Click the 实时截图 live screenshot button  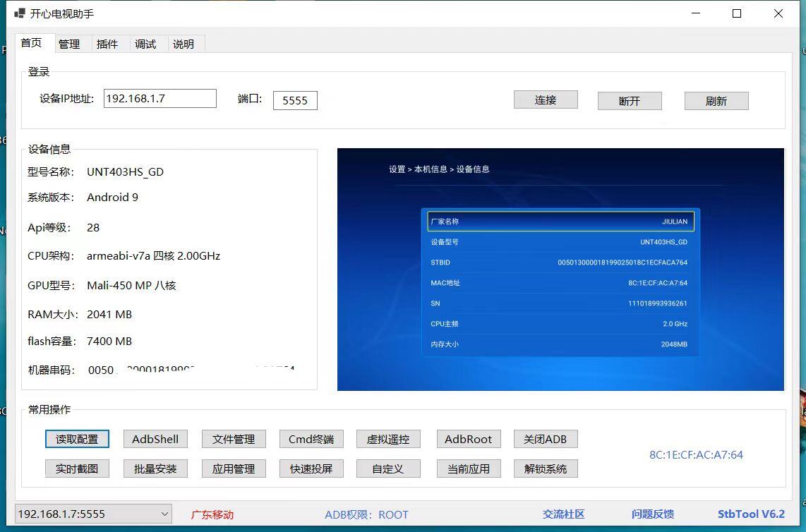point(77,468)
